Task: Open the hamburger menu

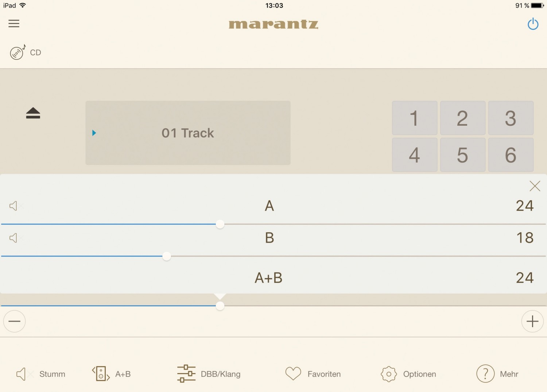Action: 14,24
